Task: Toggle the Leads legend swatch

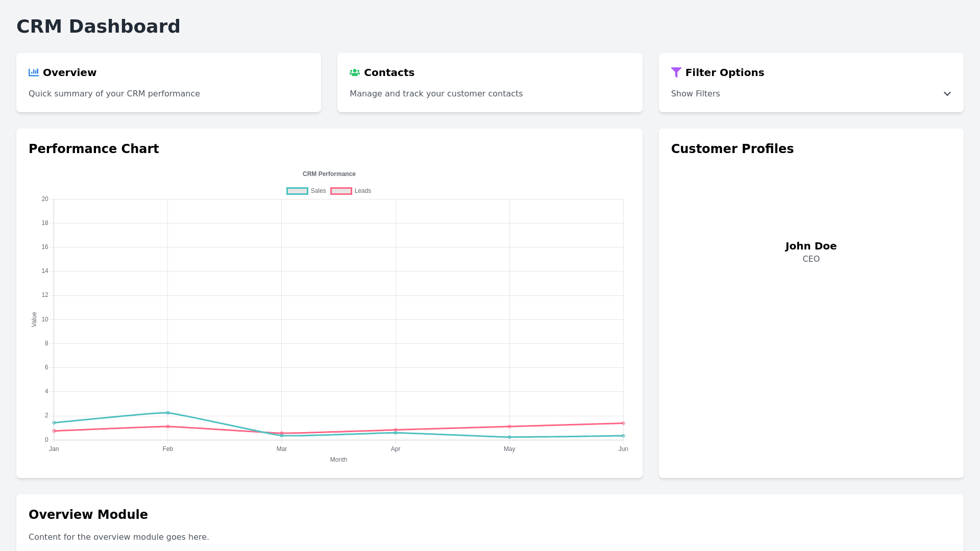Action: (x=341, y=191)
